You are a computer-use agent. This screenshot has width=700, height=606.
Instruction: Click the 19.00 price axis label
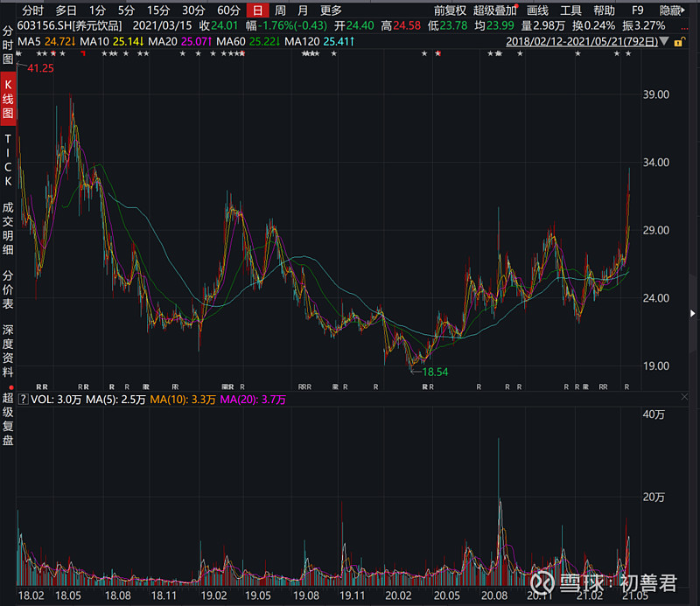(655, 366)
